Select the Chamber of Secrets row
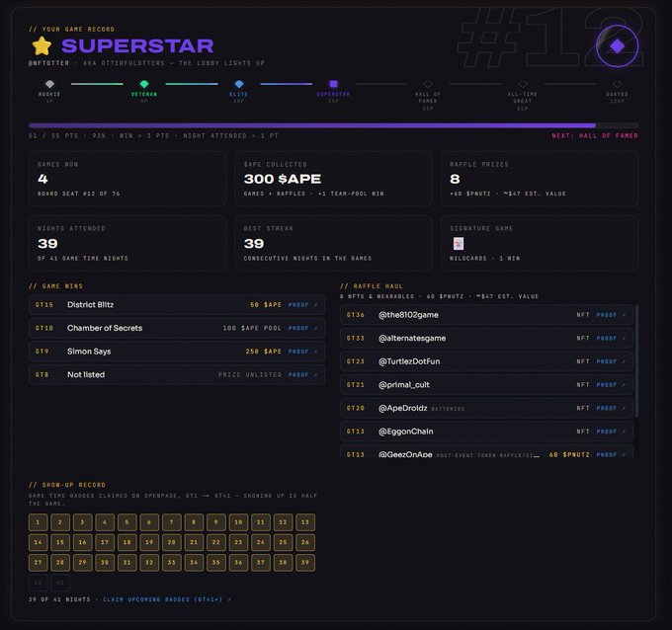672x630 pixels. click(177, 328)
